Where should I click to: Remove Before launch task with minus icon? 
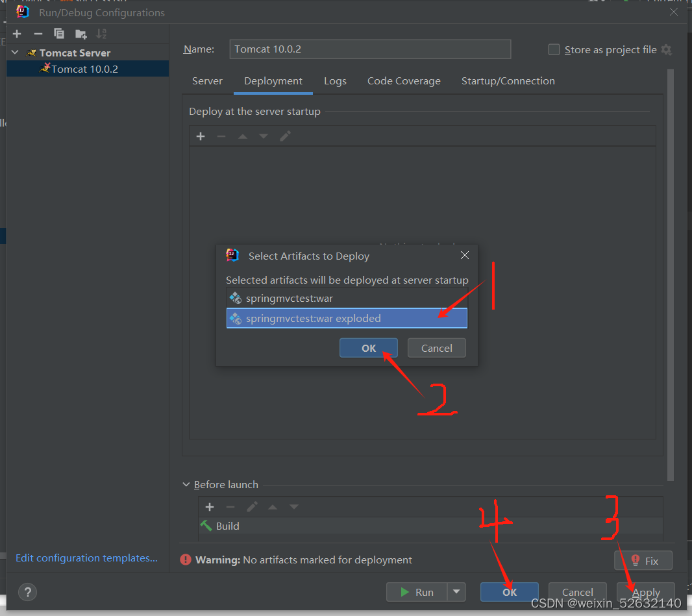(230, 507)
